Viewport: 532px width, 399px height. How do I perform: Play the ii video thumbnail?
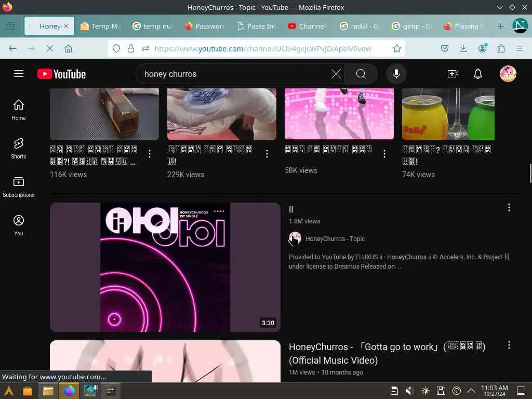pyautogui.click(x=165, y=267)
